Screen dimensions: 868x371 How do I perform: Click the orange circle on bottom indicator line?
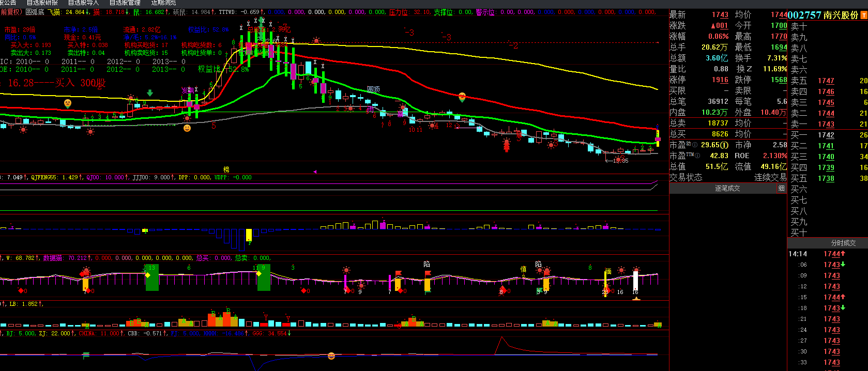coord(331,355)
